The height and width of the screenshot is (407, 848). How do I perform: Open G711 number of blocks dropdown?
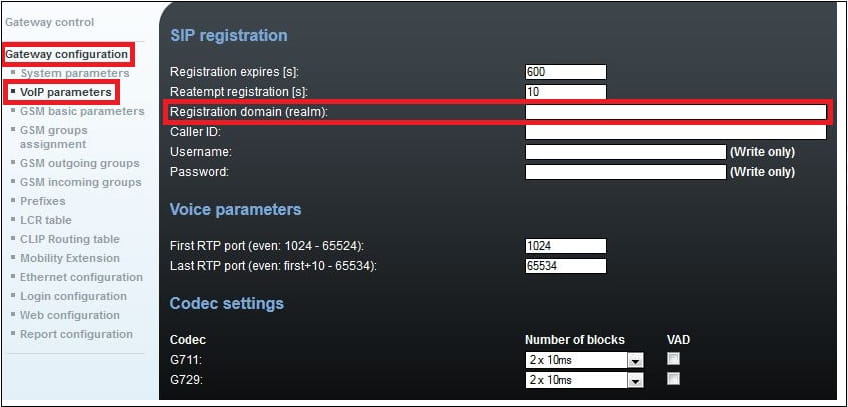point(584,360)
